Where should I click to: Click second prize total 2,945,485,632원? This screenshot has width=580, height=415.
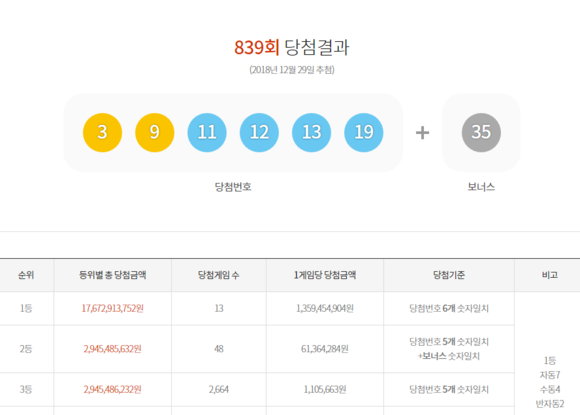point(112,349)
